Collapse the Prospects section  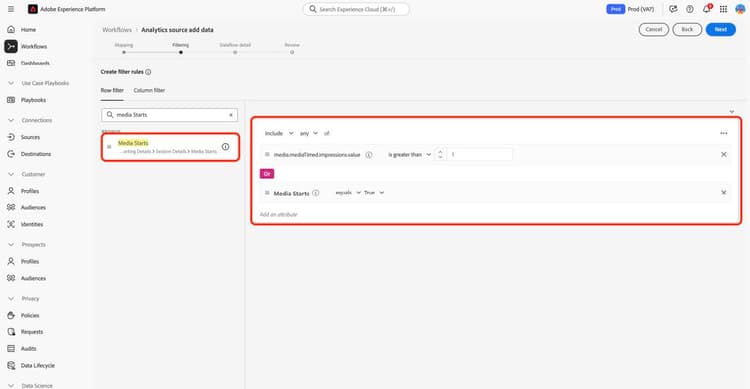[11, 245]
